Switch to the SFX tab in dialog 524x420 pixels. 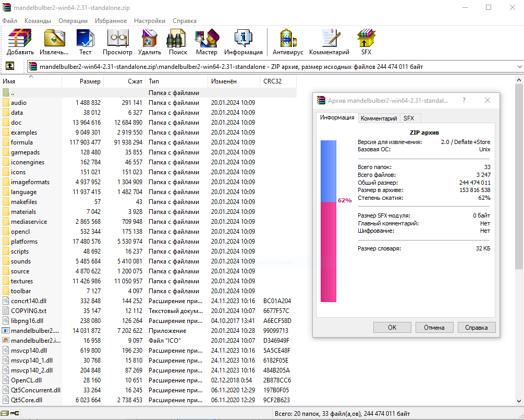(x=409, y=118)
